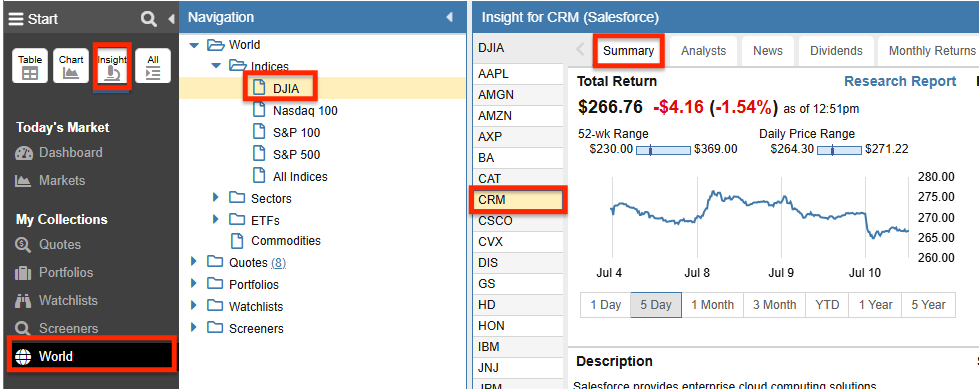Select AMZN in the ticker list
This screenshot has width=979, height=389.
pyautogui.click(x=518, y=116)
